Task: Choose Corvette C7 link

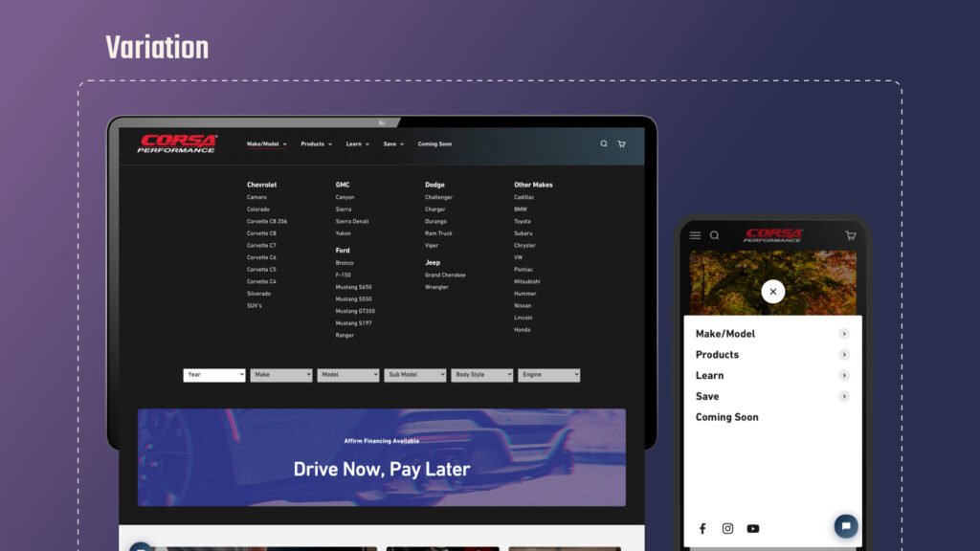Action: pyautogui.click(x=261, y=246)
